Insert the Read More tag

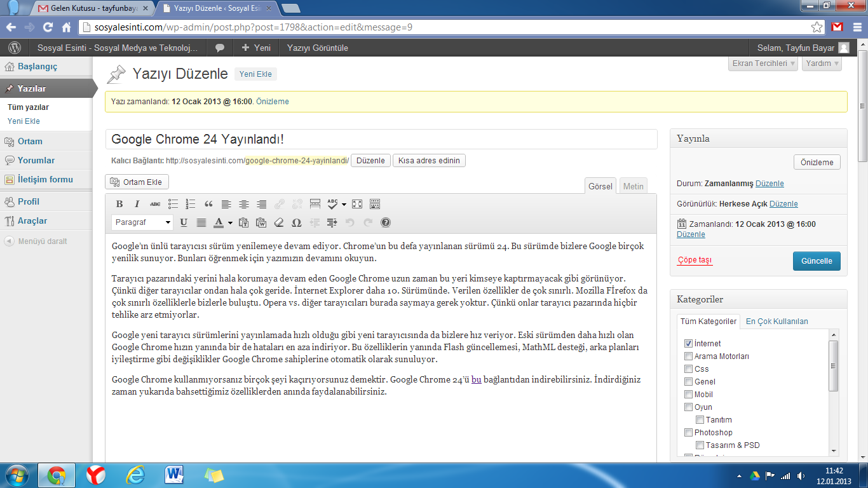[x=315, y=204]
